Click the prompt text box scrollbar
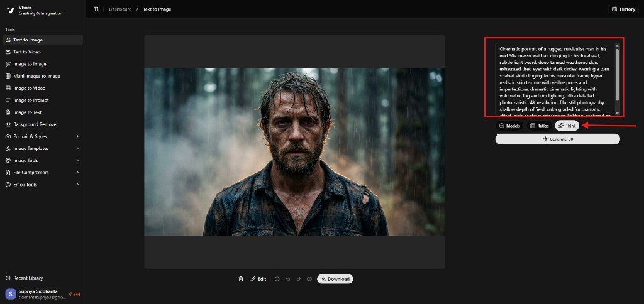Screen dimensions: 644x304 [x=617, y=75]
